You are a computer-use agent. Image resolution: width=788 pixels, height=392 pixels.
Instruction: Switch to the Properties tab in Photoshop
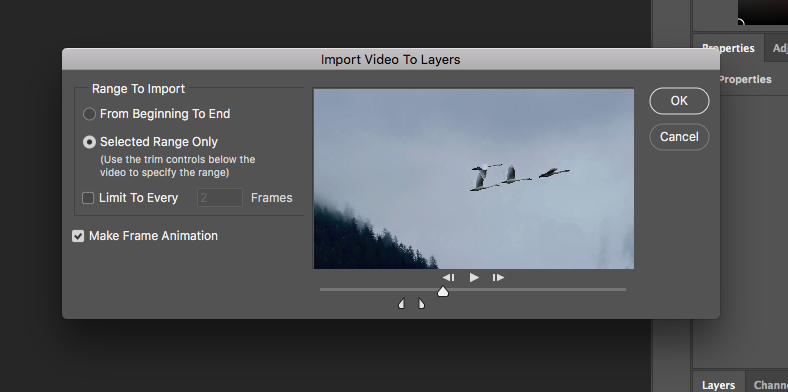point(728,48)
